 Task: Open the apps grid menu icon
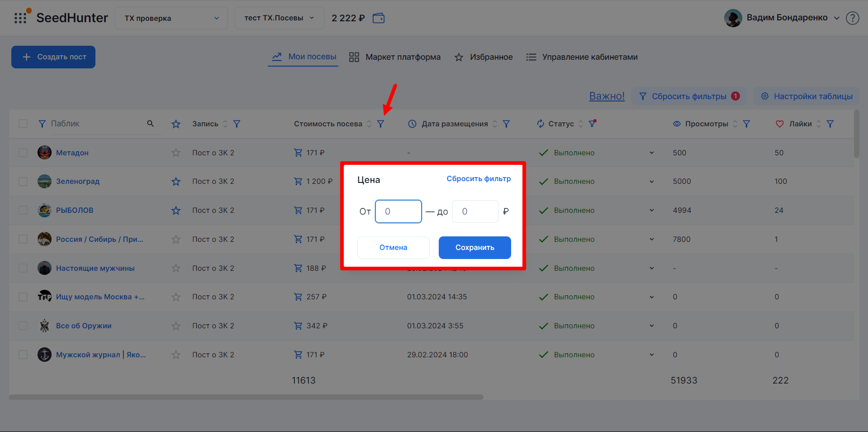point(20,18)
